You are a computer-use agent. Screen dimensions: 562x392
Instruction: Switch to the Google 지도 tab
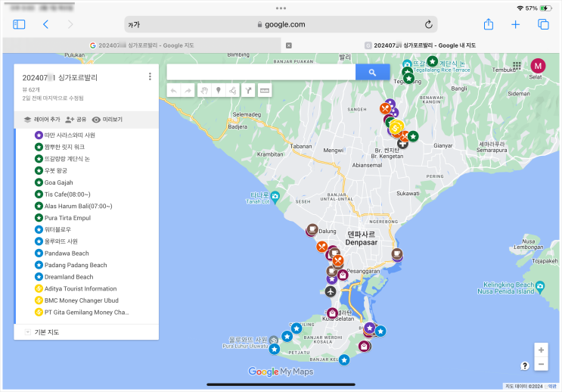[x=142, y=45]
